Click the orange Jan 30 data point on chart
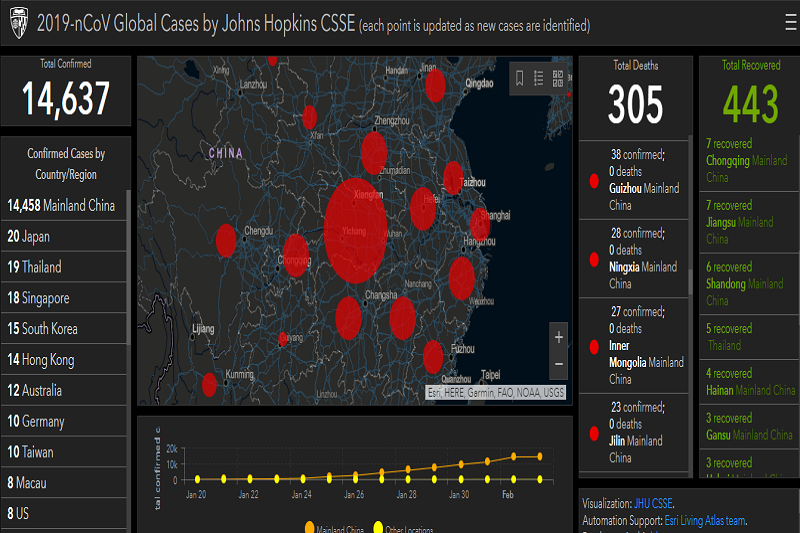800x533 pixels. point(461,464)
